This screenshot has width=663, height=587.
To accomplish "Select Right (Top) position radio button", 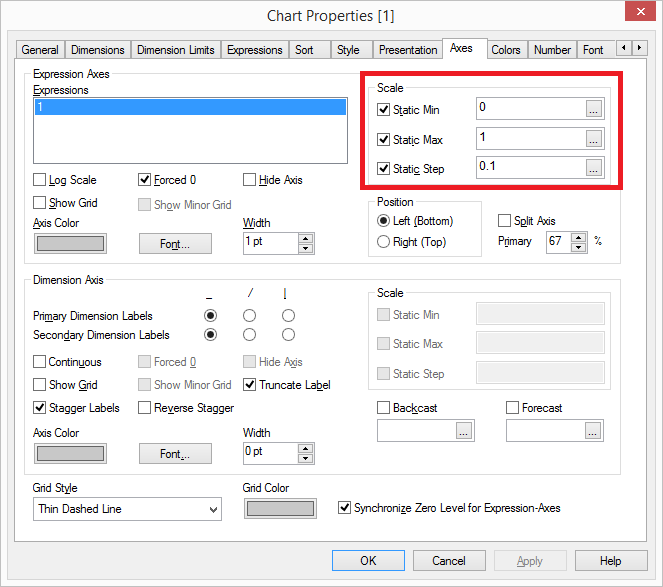I will point(383,242).
